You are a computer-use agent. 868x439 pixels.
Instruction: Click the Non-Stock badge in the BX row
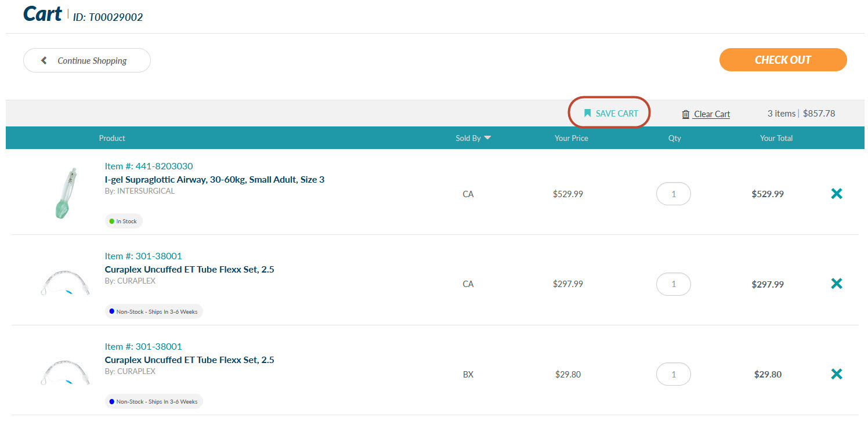(x=154, y=401)
